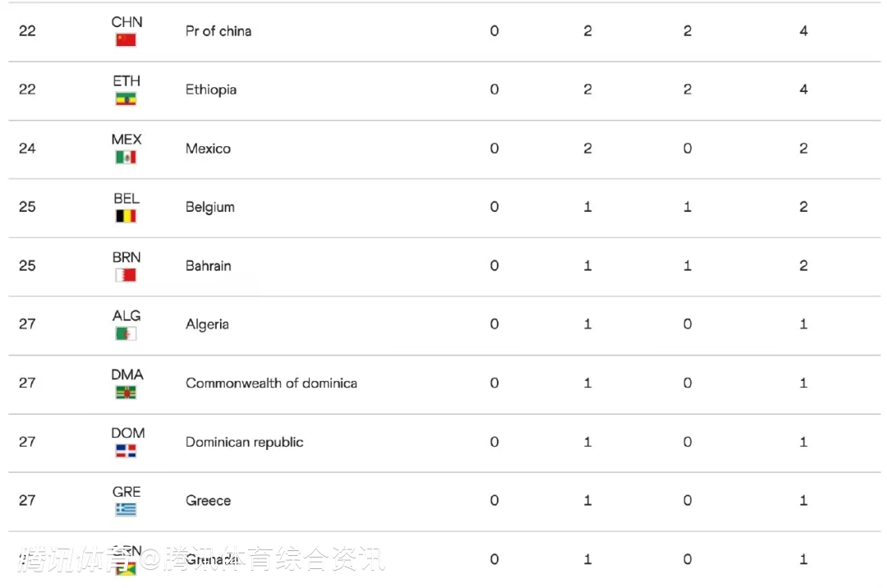Click the Mexico flag icon

point(126,157)
